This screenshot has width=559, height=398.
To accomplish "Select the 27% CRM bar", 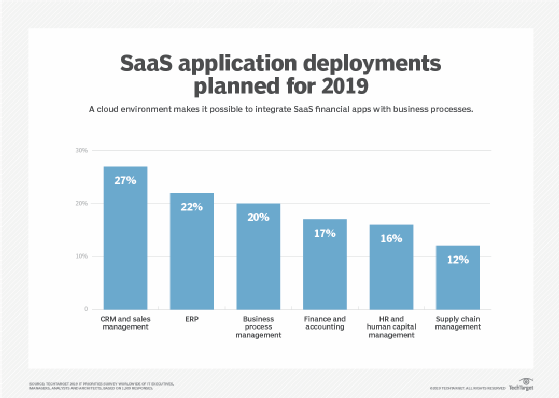I will [x=125, y=238].
